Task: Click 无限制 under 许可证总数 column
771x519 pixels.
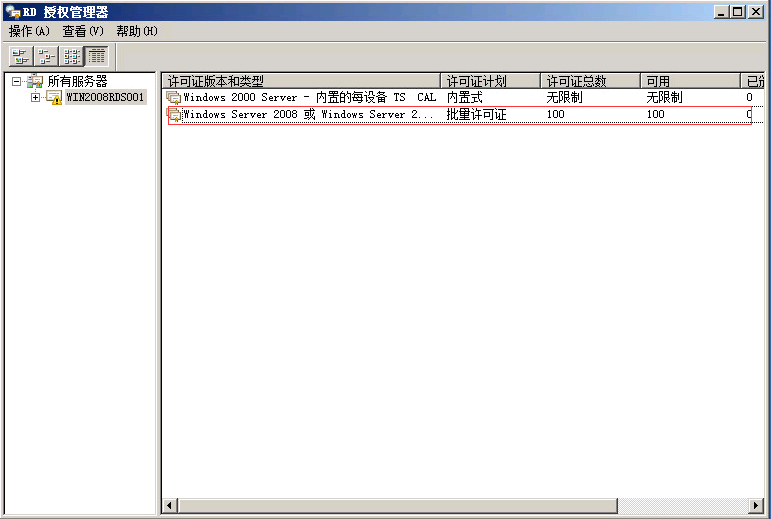Action: (x=564, y=97)
